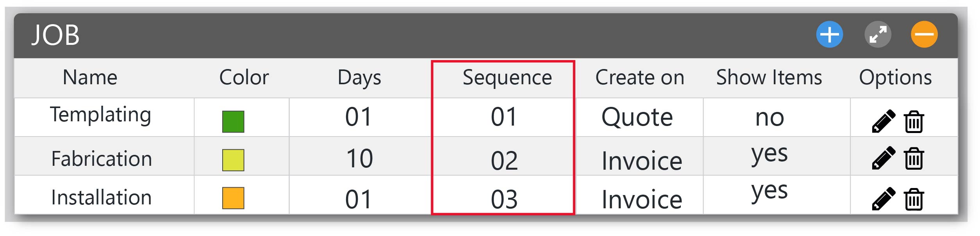980x236 pixels.
Task: Delete the Installation row with trash icon
Action: (914, 199)
